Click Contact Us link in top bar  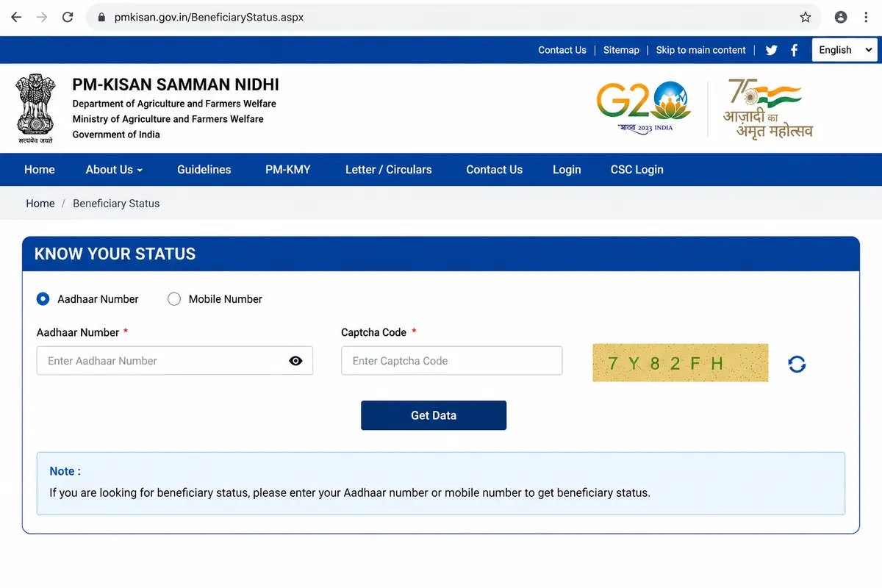coord(562,50)
